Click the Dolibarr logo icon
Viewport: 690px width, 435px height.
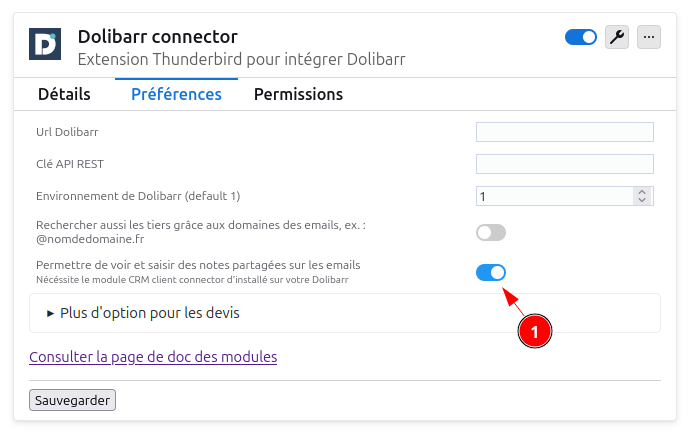pos(45,45)
